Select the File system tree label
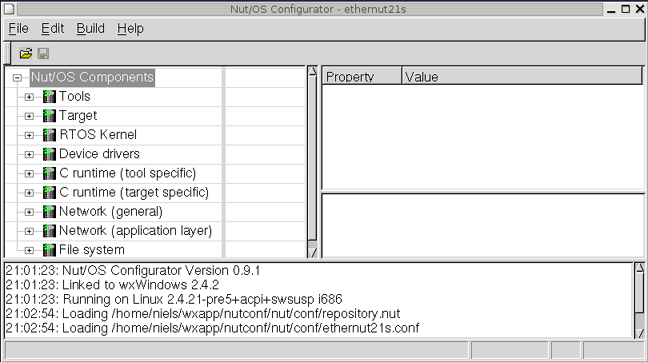Screen dimensions: 648x362 [x=92, y=250]
